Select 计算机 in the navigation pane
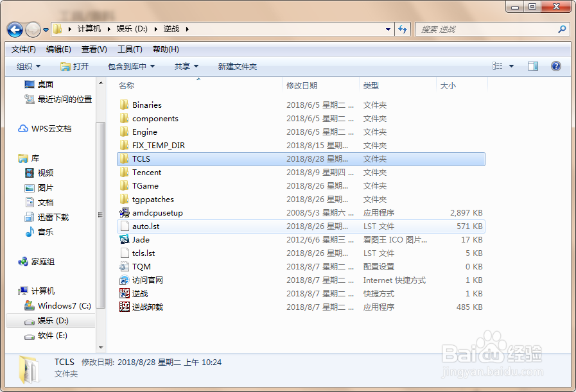Viewport: 576px width, 392px height. pyautogui.click(x=42, y=291)
